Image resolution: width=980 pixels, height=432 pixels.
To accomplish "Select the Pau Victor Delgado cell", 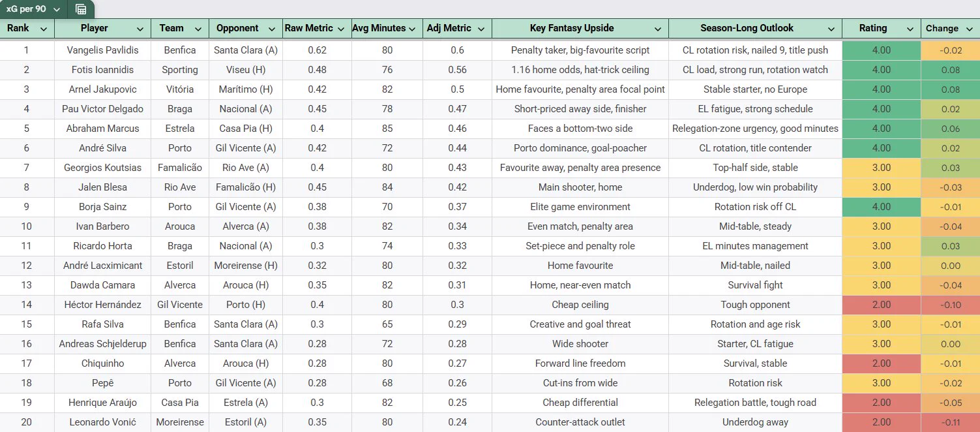I will coord(103,109).
